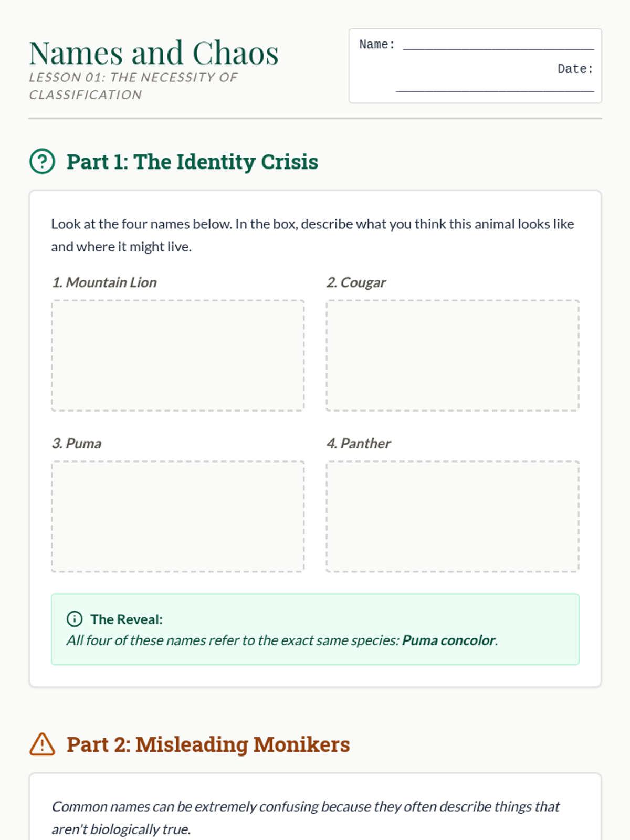This screenshot has height=840, width=630.
Task: Click the 1. Mountain Lion label
Action: point(104,282)
